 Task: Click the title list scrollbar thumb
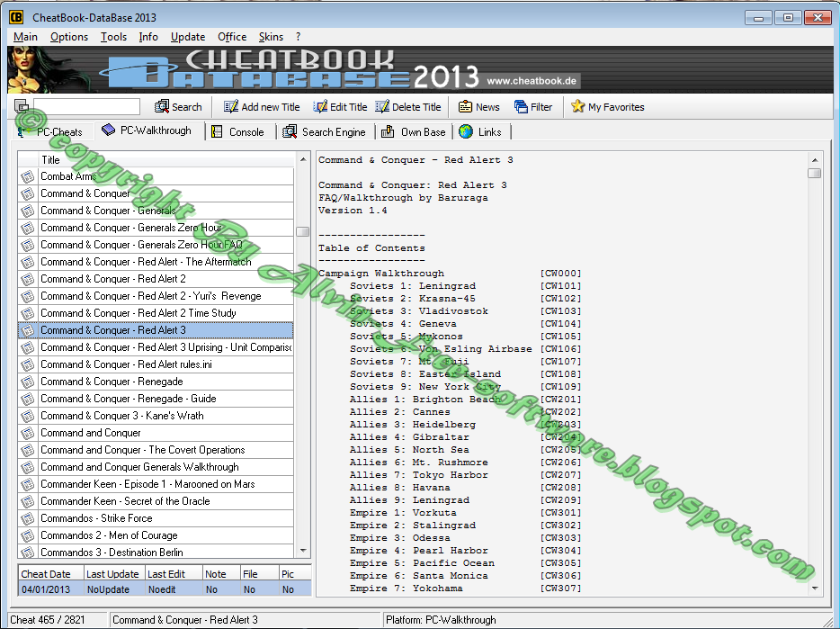[303, 231]
